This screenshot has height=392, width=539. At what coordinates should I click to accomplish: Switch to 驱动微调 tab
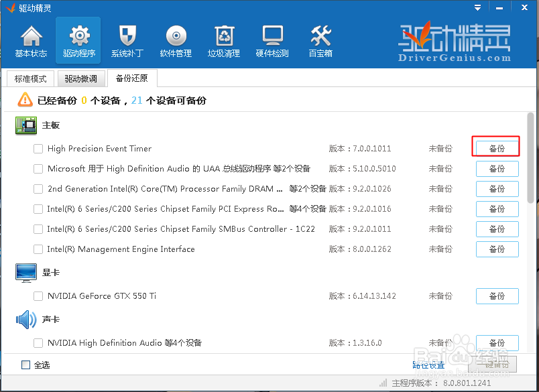click(x=80, y=78)
